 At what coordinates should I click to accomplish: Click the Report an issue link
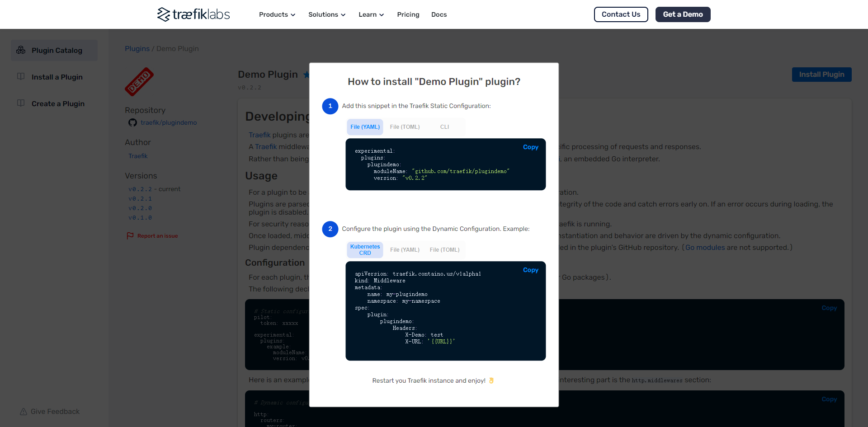click(157, 236)
